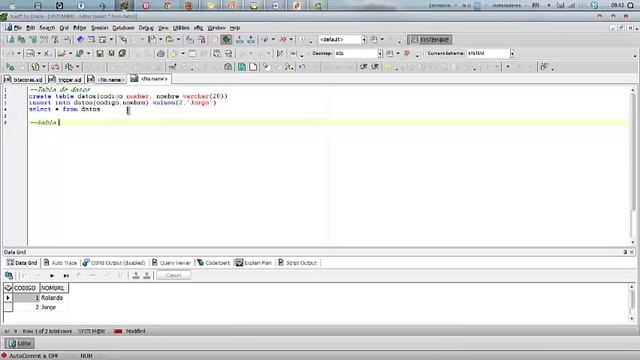Expand the open folder dropdown arrow
Screen dimensions: 640x360
tap(70, 53)
